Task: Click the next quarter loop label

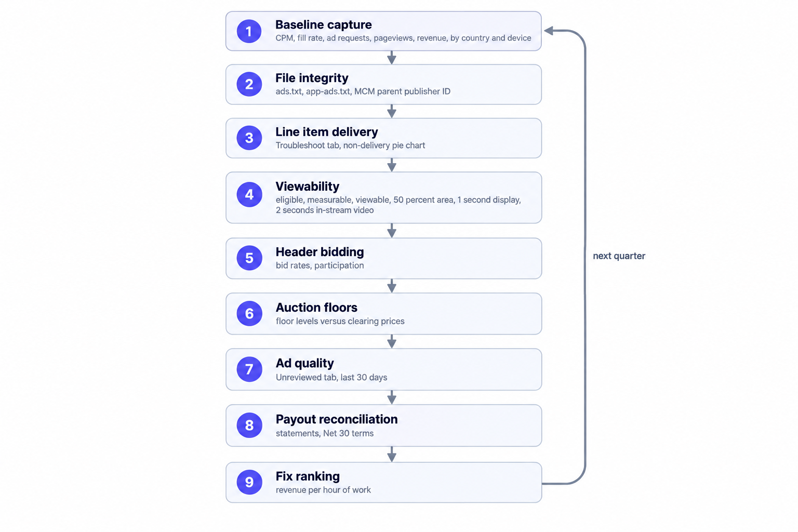Action: (619, 256)
